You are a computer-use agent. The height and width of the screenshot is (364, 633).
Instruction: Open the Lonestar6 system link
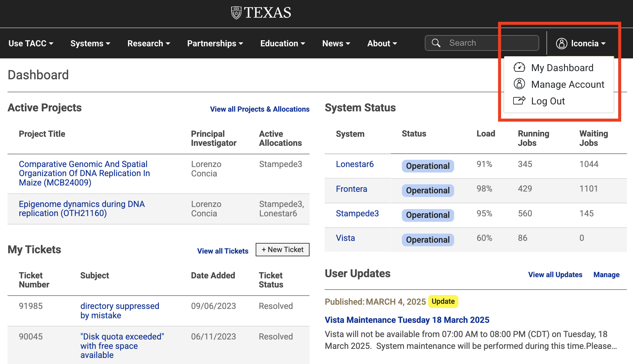point(355,164)
